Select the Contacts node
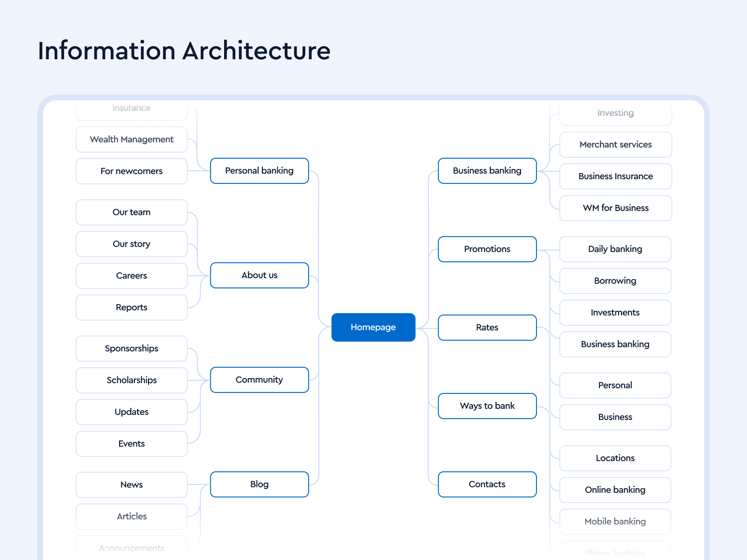The width and height of the screenshot is (747, 560). (487, 484)
